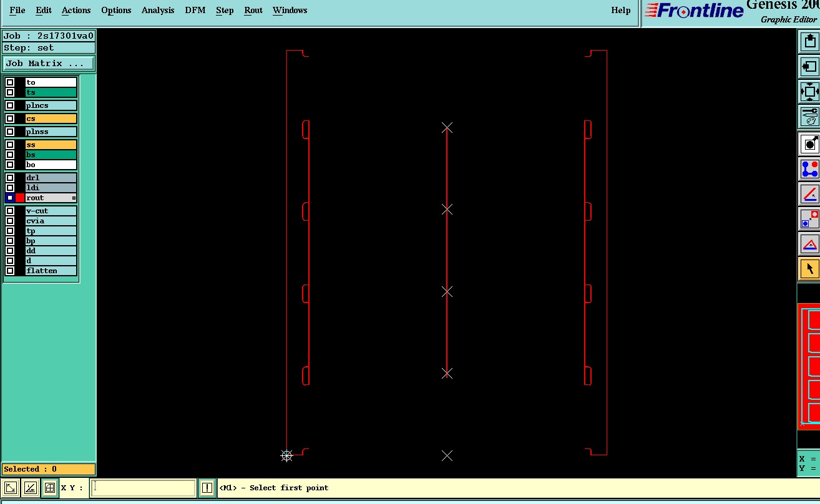Click the color swatch beside layer 'cs'
Screen dimensions: 820x504
[20, 119]
